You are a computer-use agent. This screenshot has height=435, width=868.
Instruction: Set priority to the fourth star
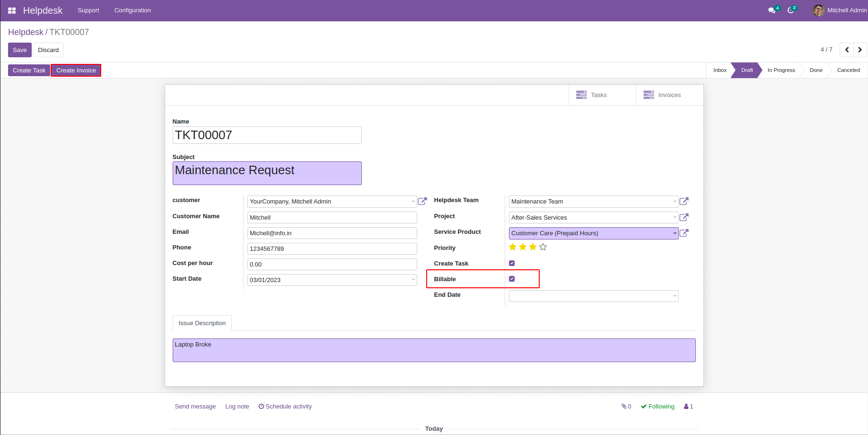(x=543, y=247)
